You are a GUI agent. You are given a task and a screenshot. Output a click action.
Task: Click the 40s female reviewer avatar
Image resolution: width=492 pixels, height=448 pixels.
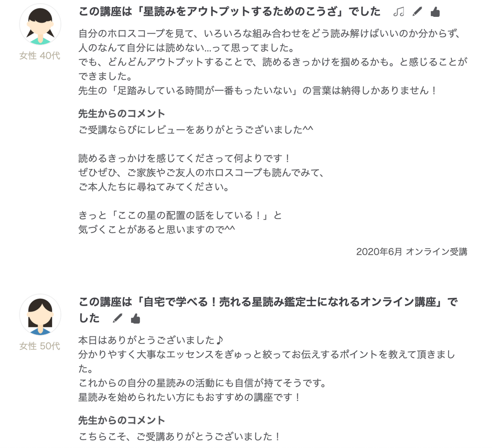click(40, 25)
